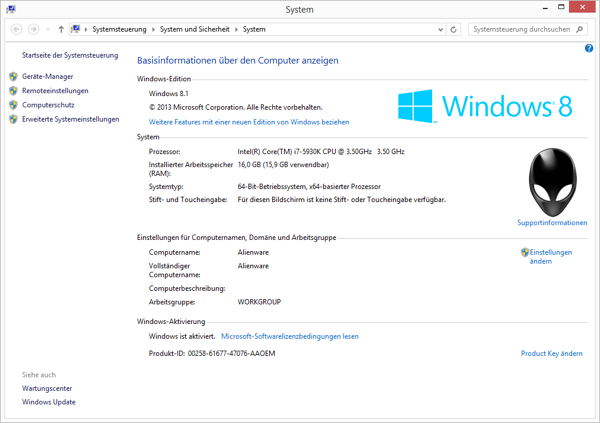The width and height of the screenshot is (600, 423).
Task: Click the Basisinformationen über den Computer heading
Action: click(238, 60)
